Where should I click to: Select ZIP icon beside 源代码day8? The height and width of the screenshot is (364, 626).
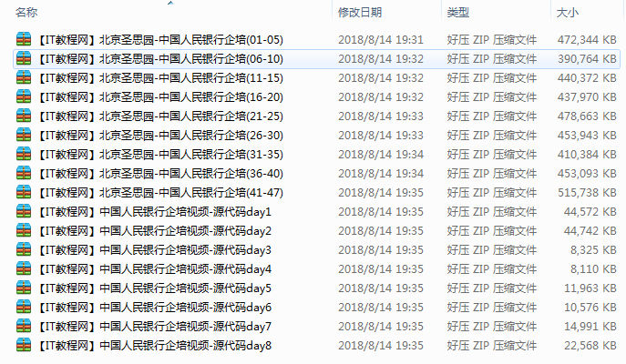coord(24,345)
